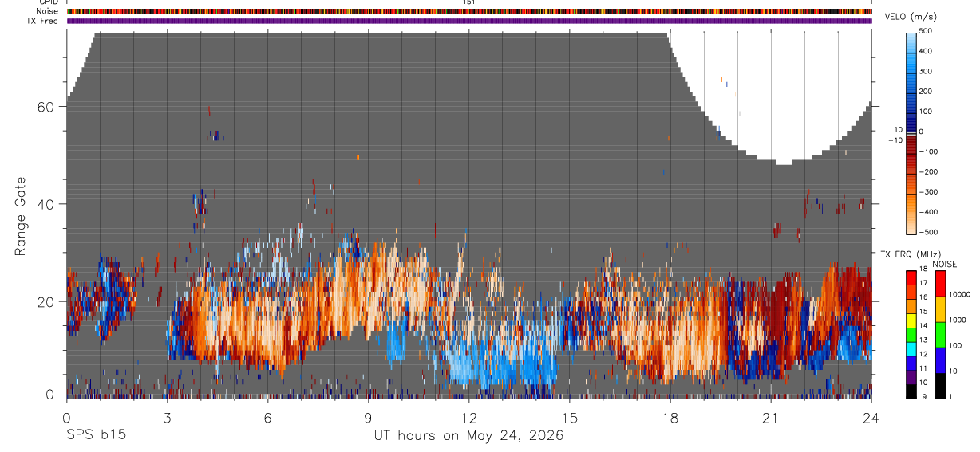Click the x-axis tick label '6'

[x=268, y=417]
